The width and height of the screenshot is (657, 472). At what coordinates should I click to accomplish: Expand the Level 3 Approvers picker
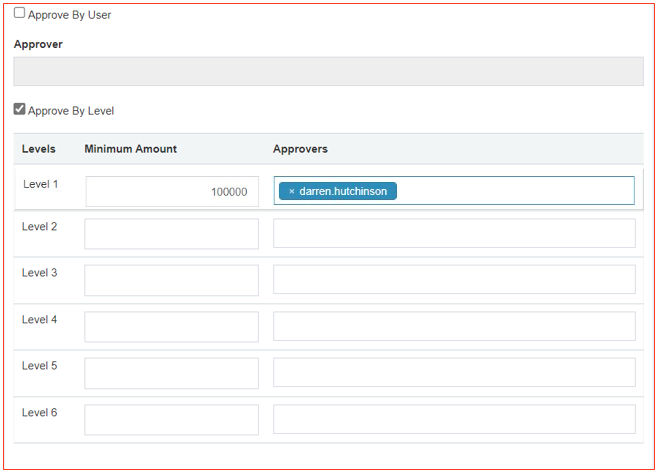point(454,280)
